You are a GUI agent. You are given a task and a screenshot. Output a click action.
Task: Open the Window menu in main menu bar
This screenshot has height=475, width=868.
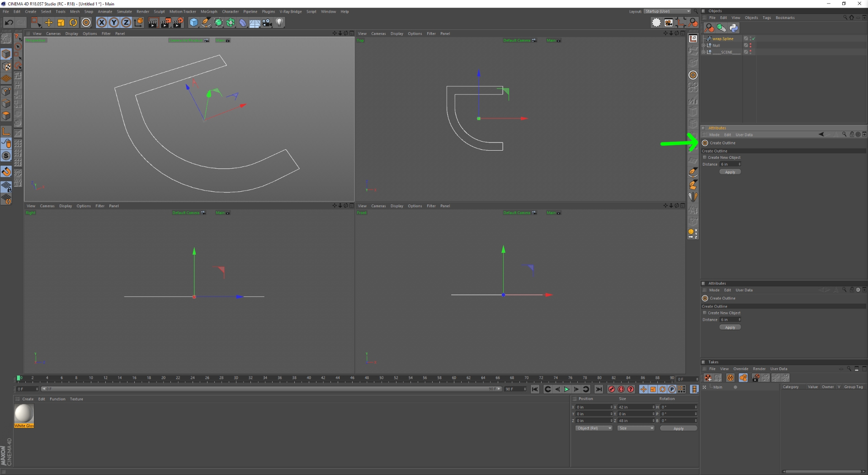[328, 12]
